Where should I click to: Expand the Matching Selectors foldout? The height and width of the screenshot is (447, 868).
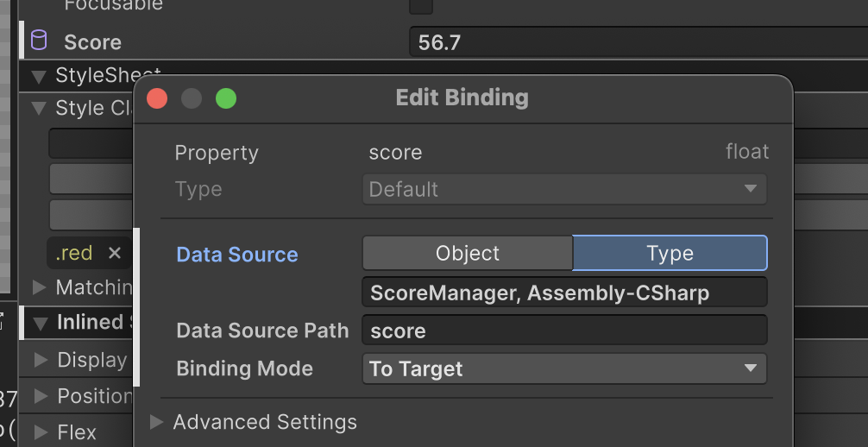[x=39, y=286]
